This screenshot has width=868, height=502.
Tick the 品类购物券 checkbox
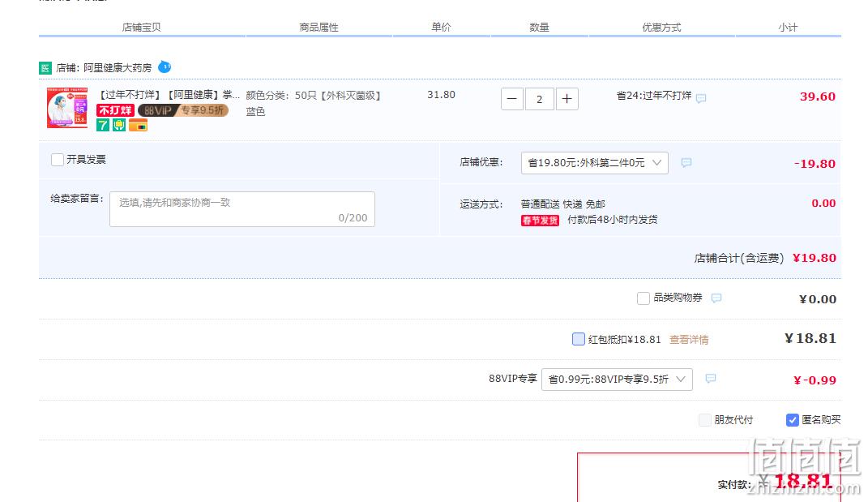[x=644, y=298]
